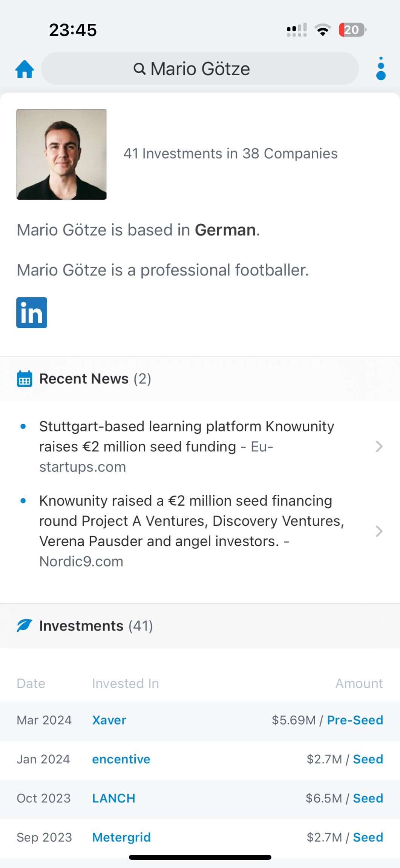The image size is (400, 868).
Task: Open the encentive investment link
Action: 121,759
